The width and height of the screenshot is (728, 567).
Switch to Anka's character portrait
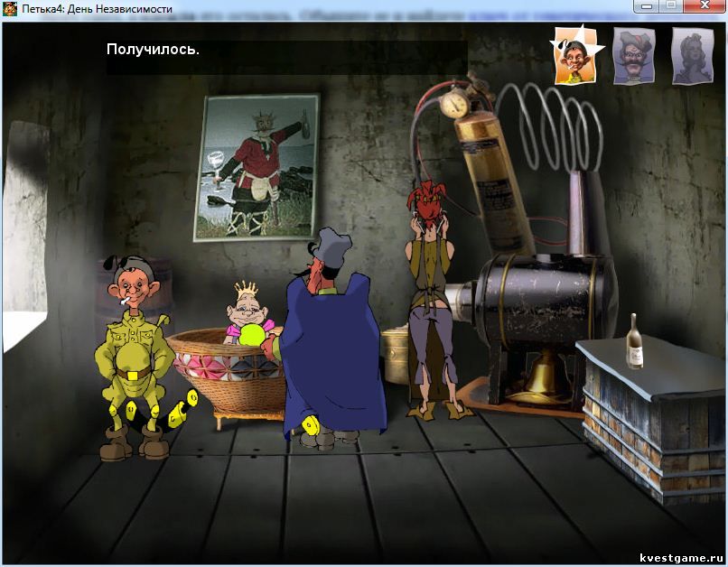tap(693, 56)
